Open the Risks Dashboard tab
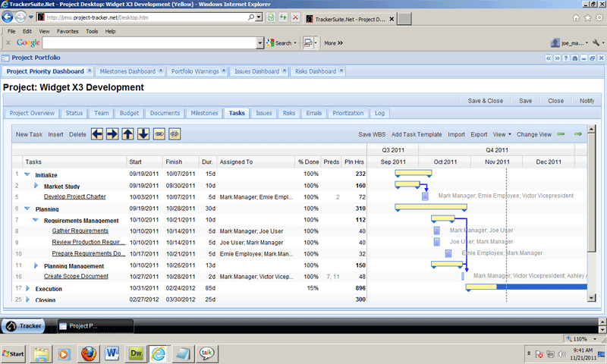This screenshot has width=607, height=364. [316, 71]
